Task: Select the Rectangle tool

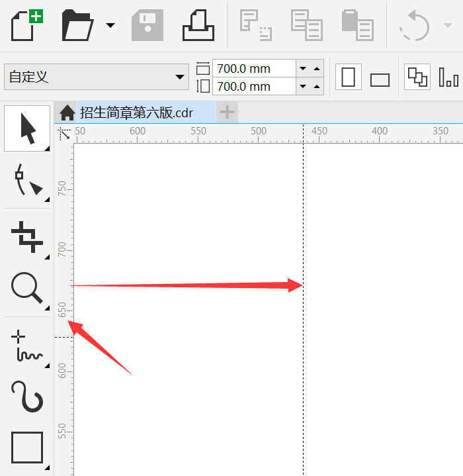Action: (27, 448)
